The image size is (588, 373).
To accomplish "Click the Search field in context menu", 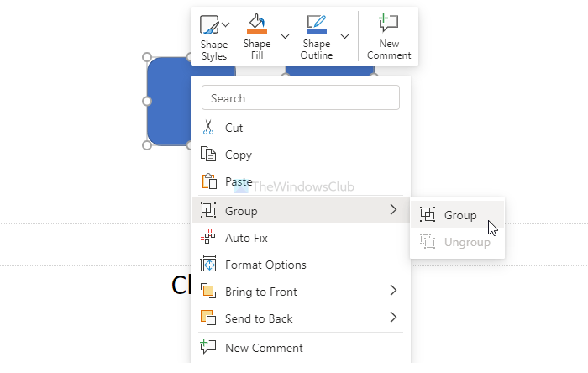I will tap(300, 98).
